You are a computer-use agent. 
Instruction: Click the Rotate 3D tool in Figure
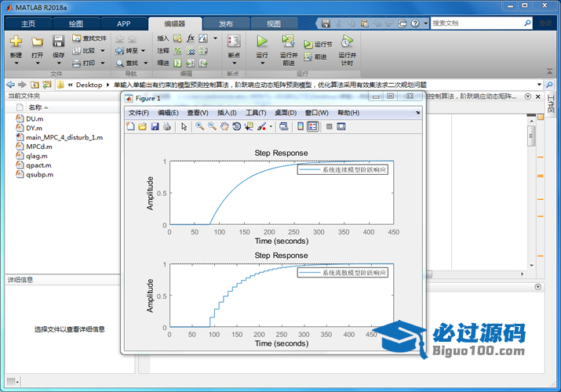pos(236,126)
